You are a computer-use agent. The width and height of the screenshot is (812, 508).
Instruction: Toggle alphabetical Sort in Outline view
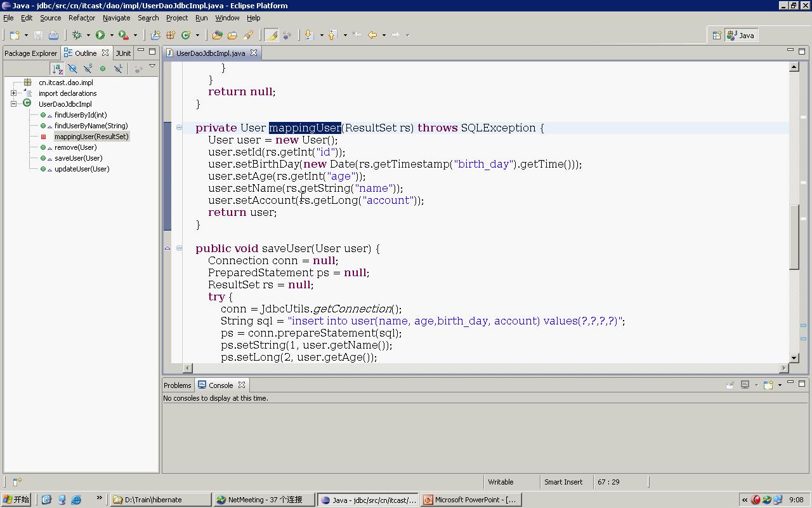coord(57,69)
